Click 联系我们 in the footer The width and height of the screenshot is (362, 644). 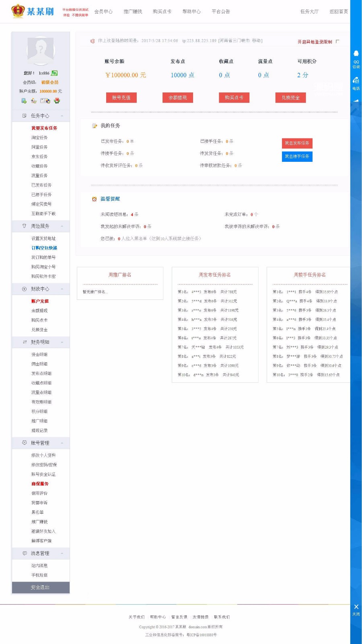click(222, 617)
